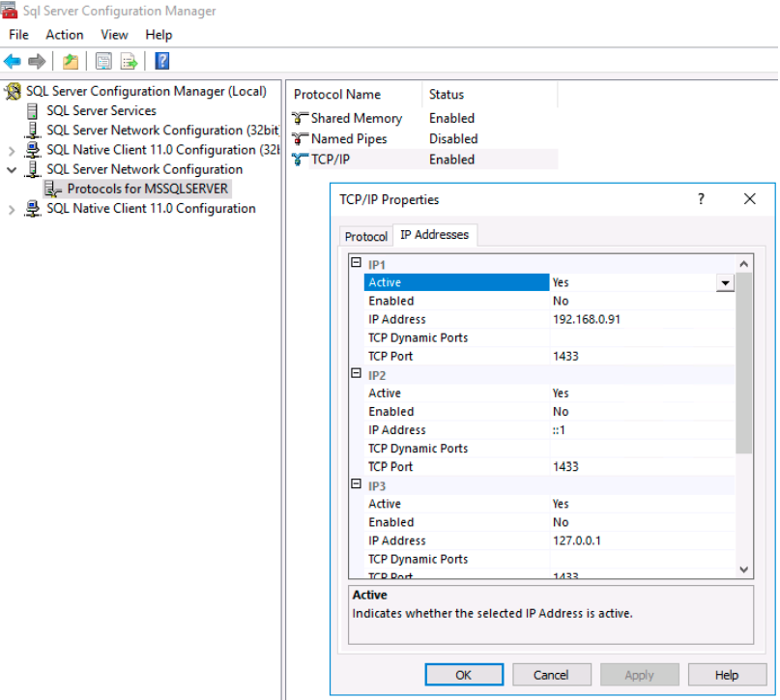Click the IP list vertical scrollbar thumb

(744, 364)
